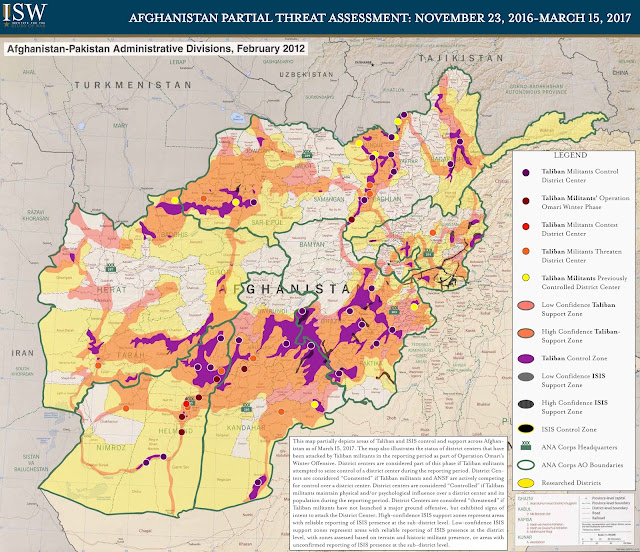Click the purple Taliban Control Zone swatch
This screenshot has height=552, width=640.
tap(526, 359)
